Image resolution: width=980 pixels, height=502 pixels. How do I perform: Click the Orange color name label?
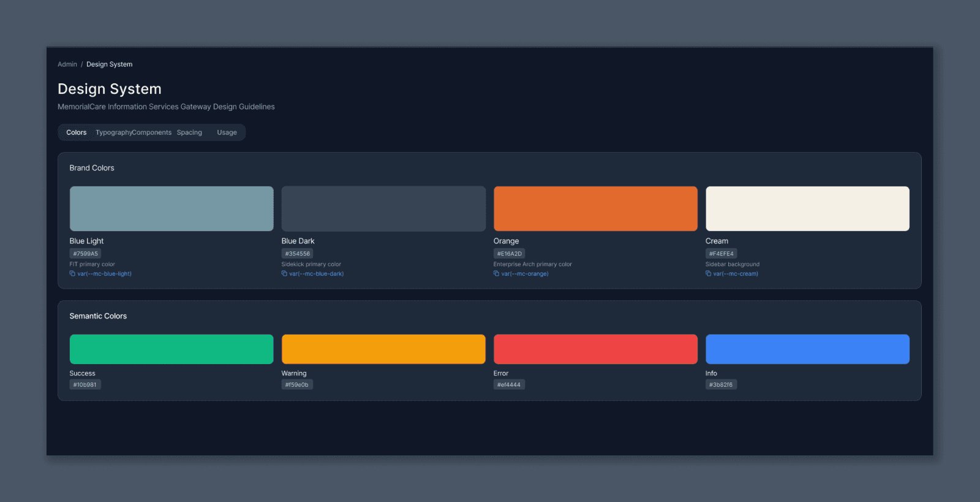point(506,241)
